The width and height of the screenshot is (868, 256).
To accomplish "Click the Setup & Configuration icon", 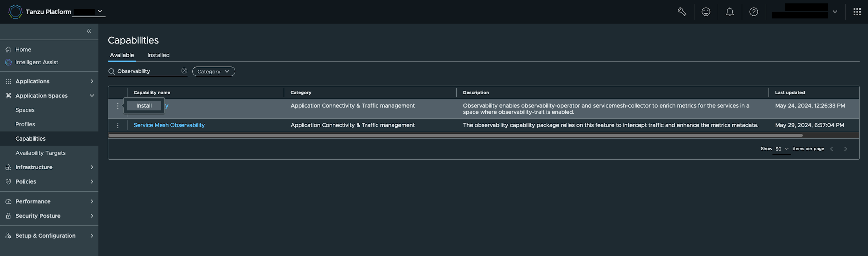I will [x=8, y=236].
